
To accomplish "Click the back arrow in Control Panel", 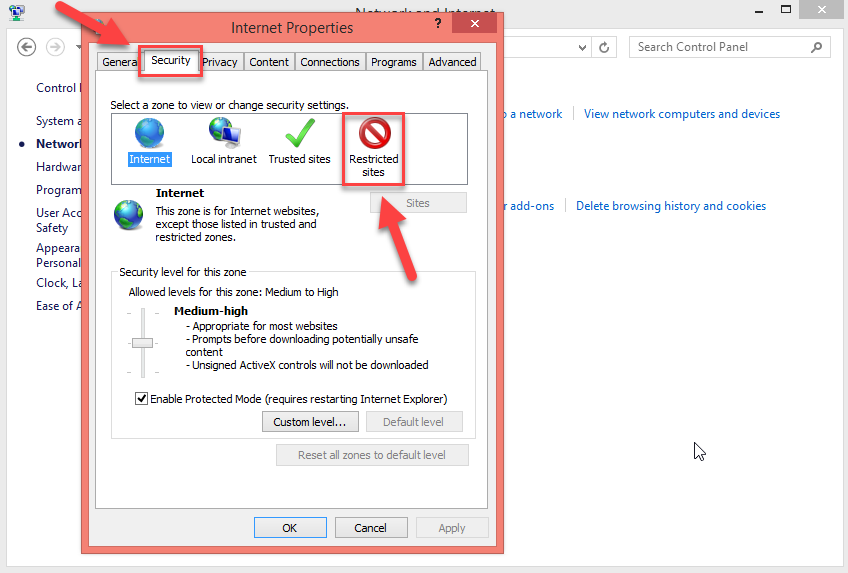I will [27, 47].
